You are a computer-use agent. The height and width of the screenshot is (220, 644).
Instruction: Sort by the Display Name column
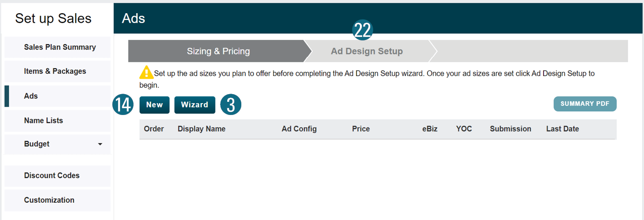(x=201, y=129)
